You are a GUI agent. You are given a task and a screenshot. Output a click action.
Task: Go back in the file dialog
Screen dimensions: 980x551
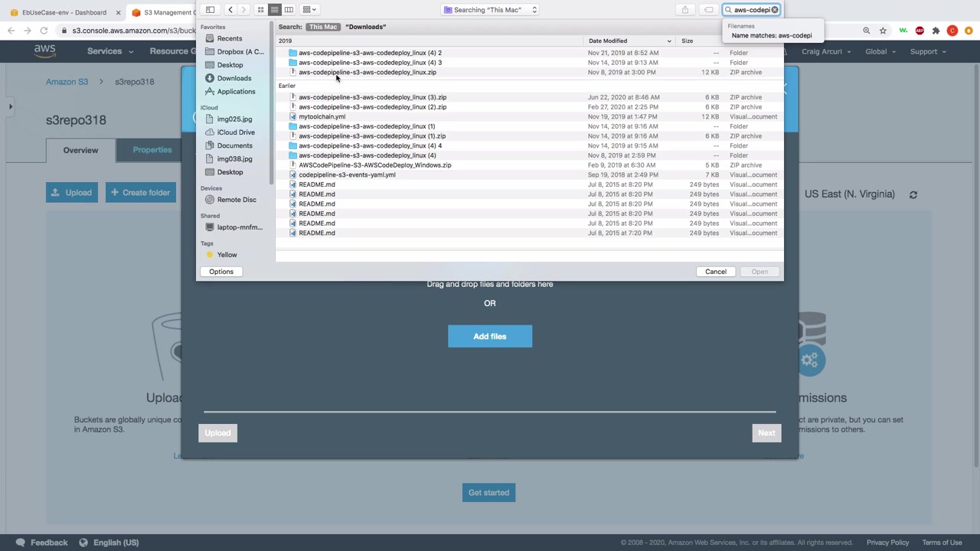click(x=230, y=10)
